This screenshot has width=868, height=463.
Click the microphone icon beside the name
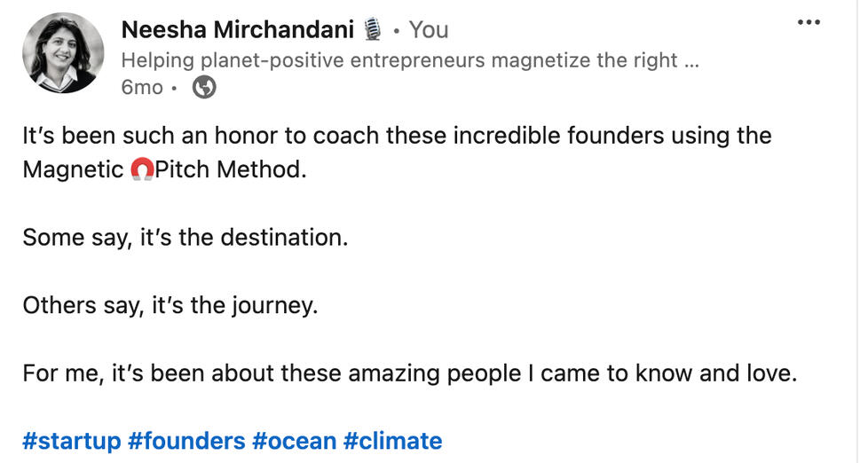click(373, 30)
